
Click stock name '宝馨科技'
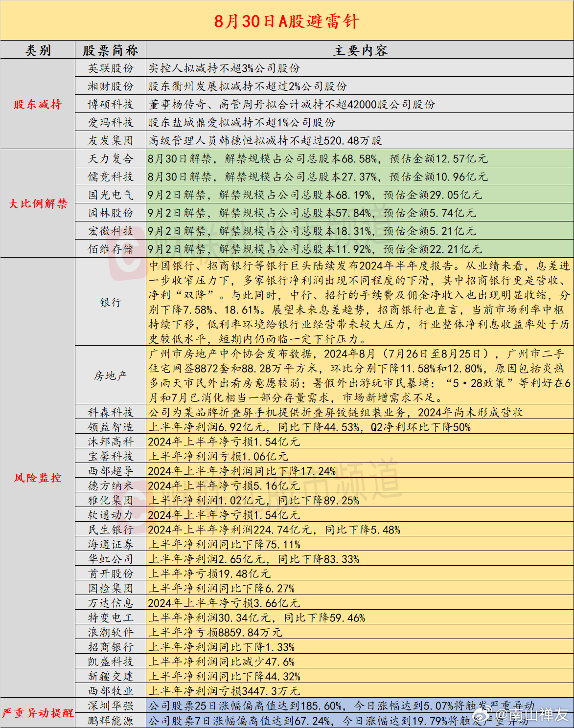[111, 456]
